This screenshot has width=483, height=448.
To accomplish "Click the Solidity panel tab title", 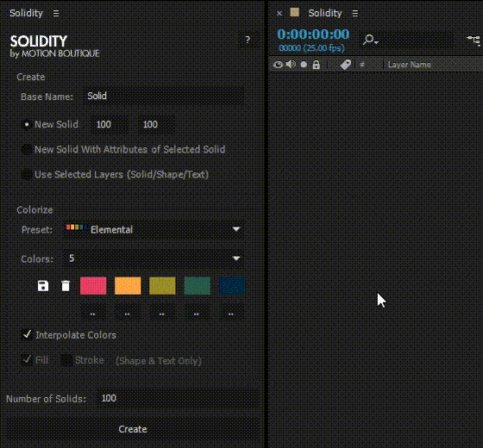I will pyautogui.click(x=26, y=13).
